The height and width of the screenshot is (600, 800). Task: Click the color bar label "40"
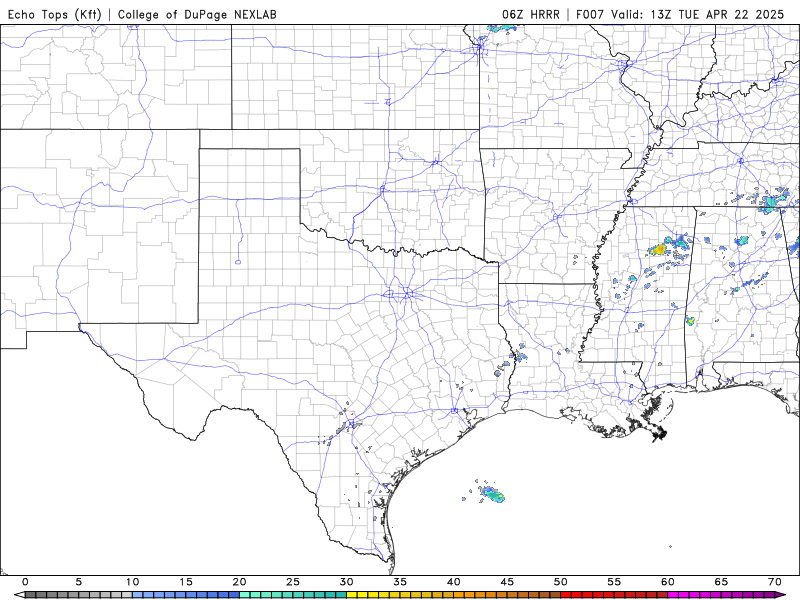pyautogui.click(x=454, y=582)
